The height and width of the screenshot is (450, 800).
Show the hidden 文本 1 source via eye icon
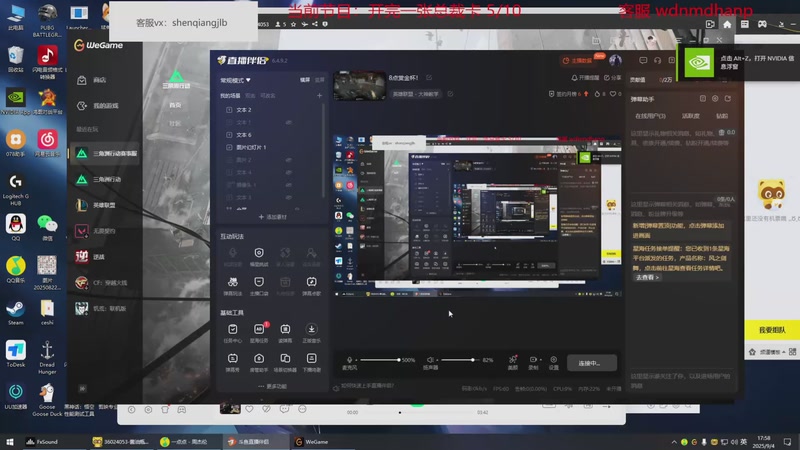pos(289,122)
